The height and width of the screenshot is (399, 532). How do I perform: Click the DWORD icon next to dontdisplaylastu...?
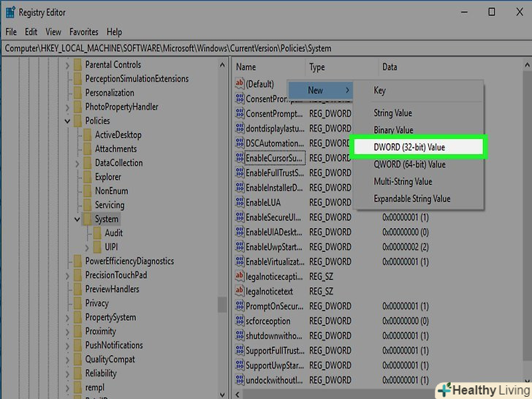240,129
